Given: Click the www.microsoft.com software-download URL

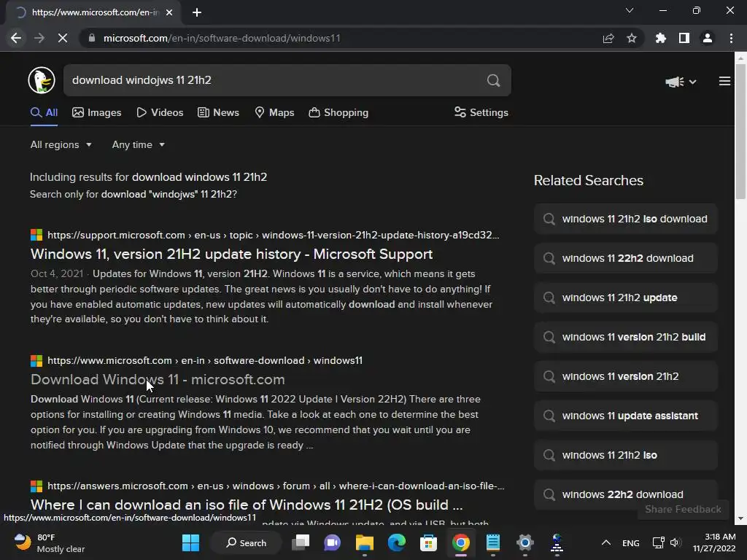Looking at the screenshot, I should tap(205, 360).
